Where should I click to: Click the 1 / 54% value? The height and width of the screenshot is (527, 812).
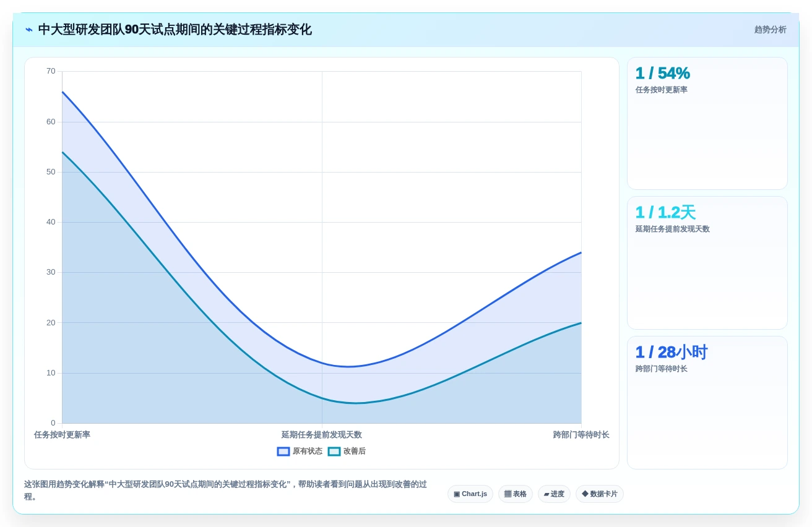tap(663, 73)
